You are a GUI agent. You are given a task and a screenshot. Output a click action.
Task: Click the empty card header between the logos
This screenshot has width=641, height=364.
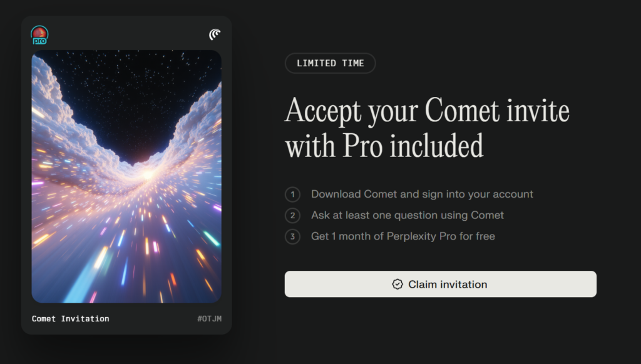click(x=126, y=34)
